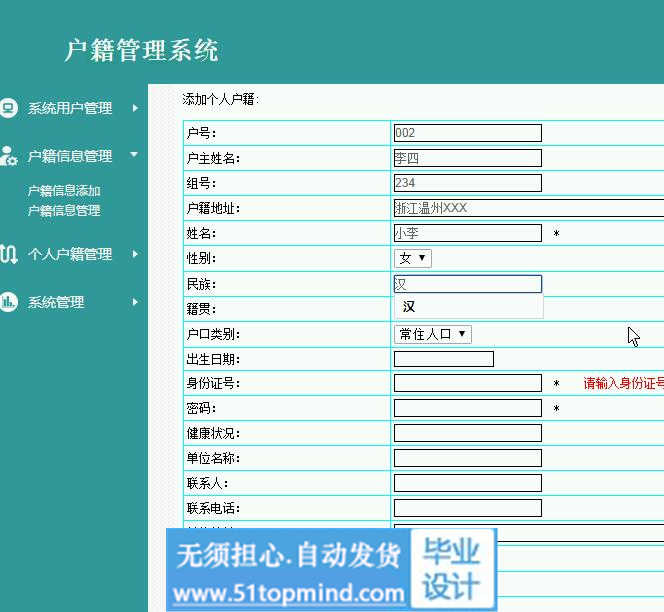Open 系统用户管理 menu
Screen dimensions: 664x612
(x=70, y=108)
